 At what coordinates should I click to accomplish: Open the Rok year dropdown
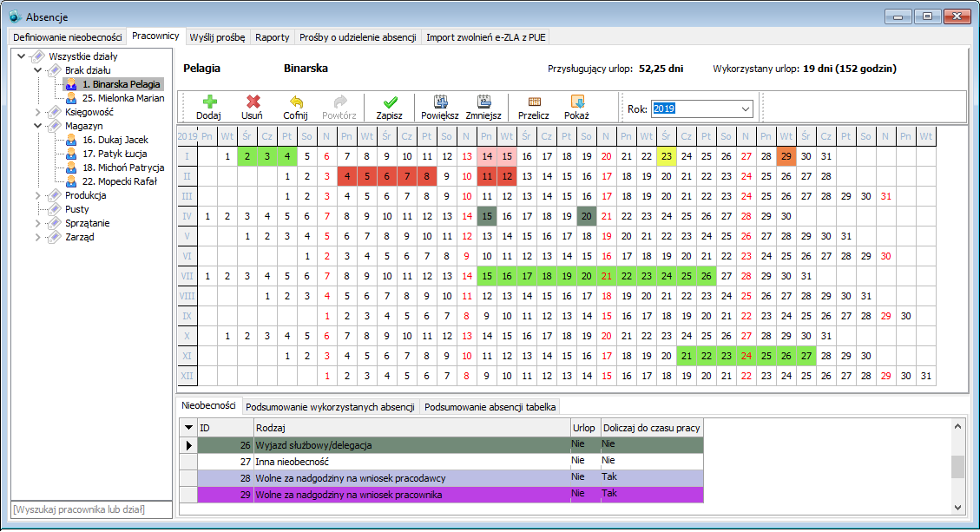point(745,108)
